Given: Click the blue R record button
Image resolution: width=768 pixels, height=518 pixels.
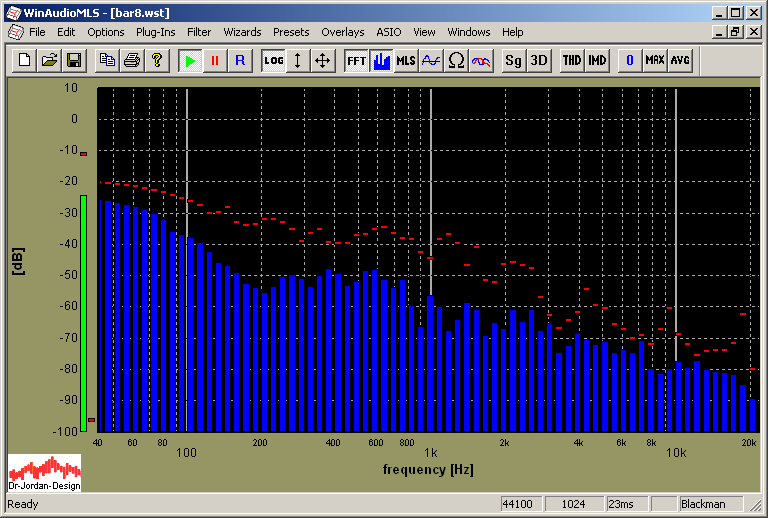Looking at the screenshot, I should (239, 60).
